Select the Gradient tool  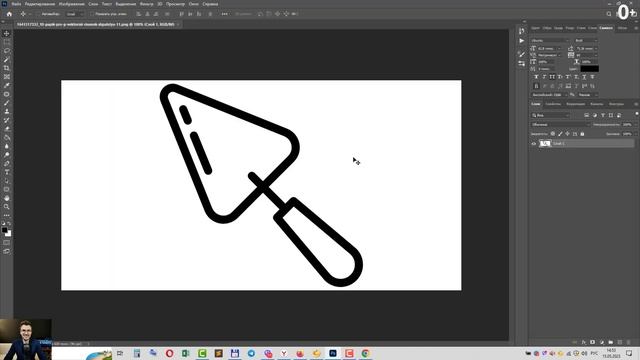point(7,138)
